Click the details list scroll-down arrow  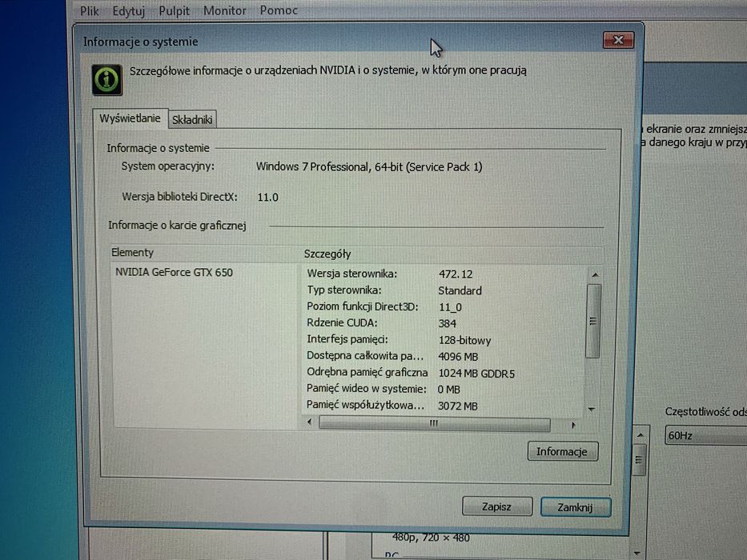[x=592, y=409]
